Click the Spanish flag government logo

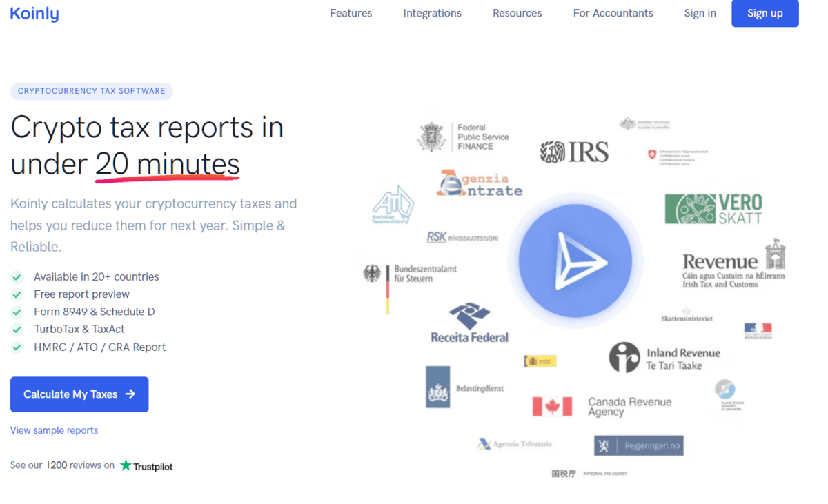click(540, 361)
